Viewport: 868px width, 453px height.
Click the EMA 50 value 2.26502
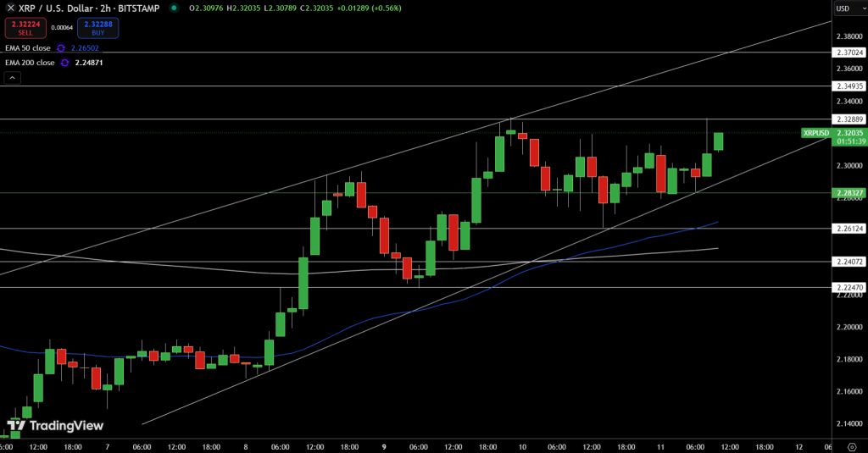[85, 48]
